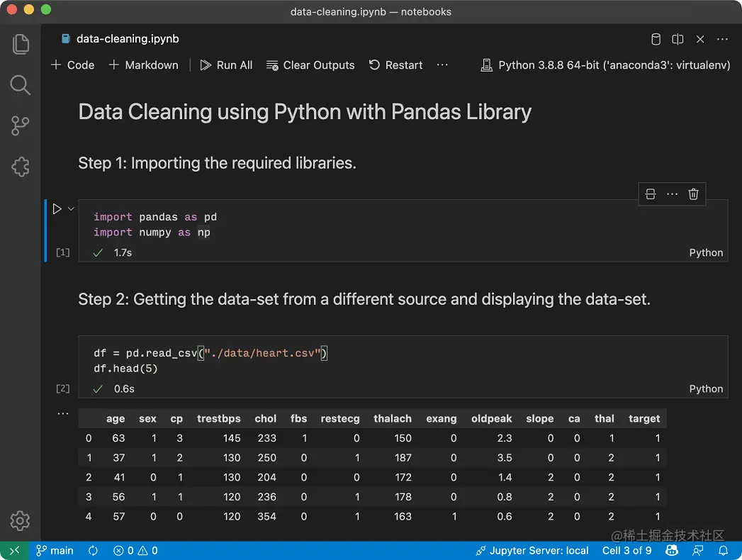Open editor more actions ellipsis

722,39
